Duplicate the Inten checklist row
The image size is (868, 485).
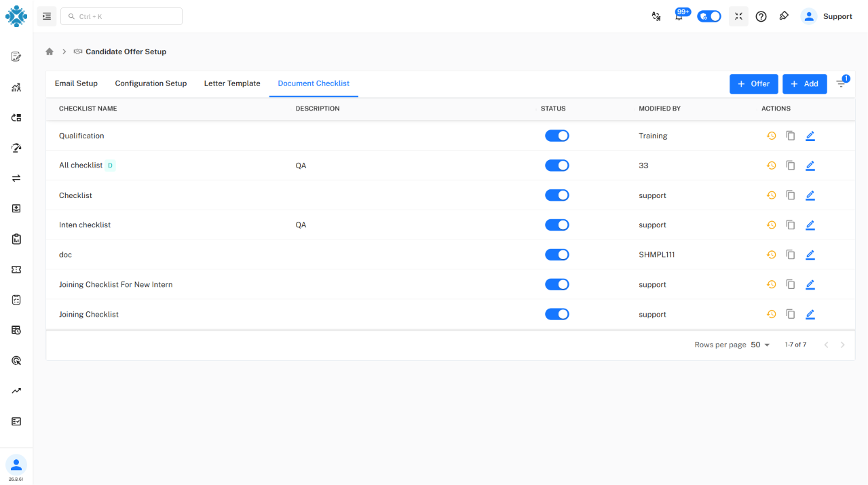click(791, 225)
